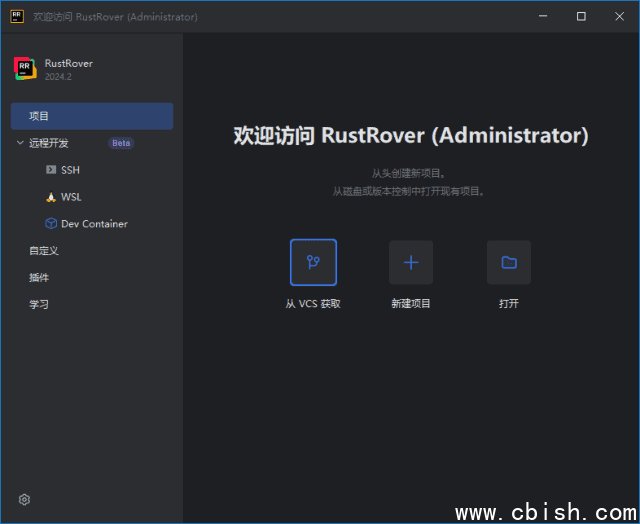The height and width of the screenshot is (524, 640).
Task: Click the 从磁盘或版本控制中打开现有项目 text
Action: click(x=408, y=191)
